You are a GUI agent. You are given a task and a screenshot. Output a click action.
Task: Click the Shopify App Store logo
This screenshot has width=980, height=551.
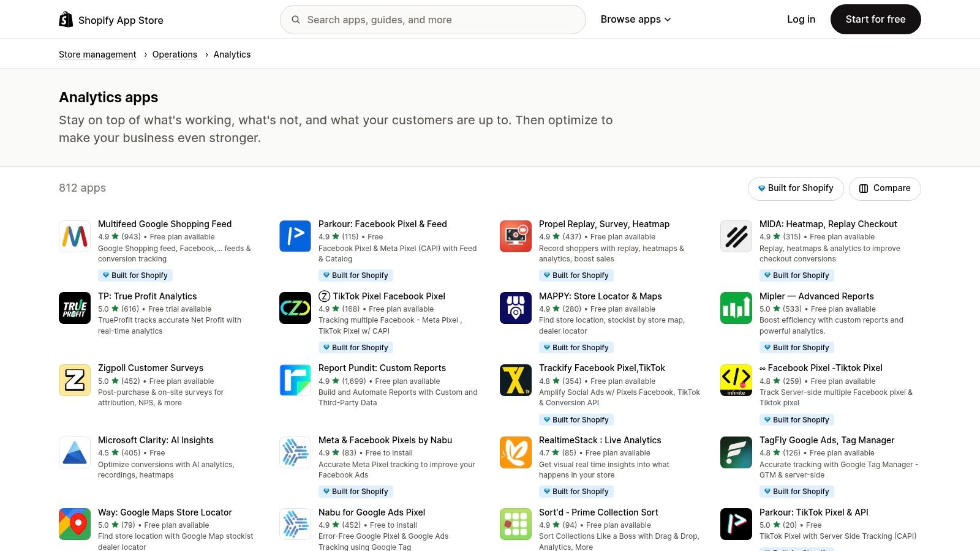coord(111,19)
